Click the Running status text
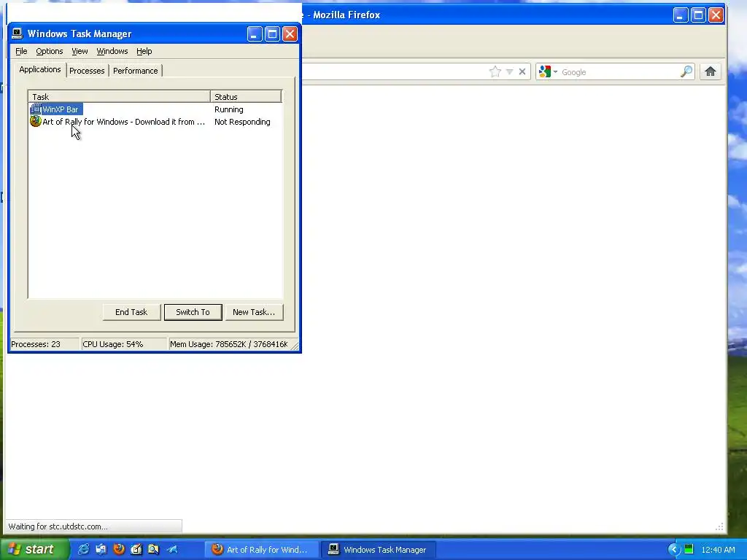 (228, 109)
